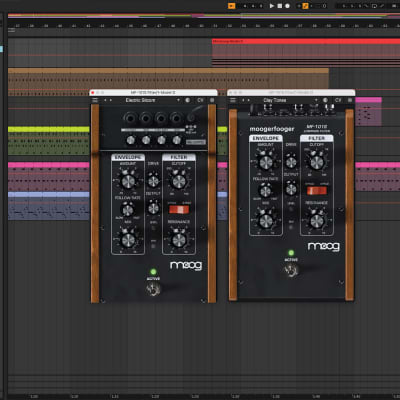400x400 pixels.
Task: Click Follow Rate knob in Electric Sitzore plugin
Action: coord(128,210)
